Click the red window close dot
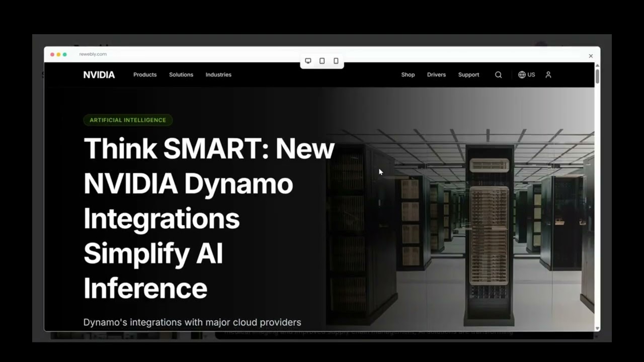644x362 pixels. click(52, 54)
